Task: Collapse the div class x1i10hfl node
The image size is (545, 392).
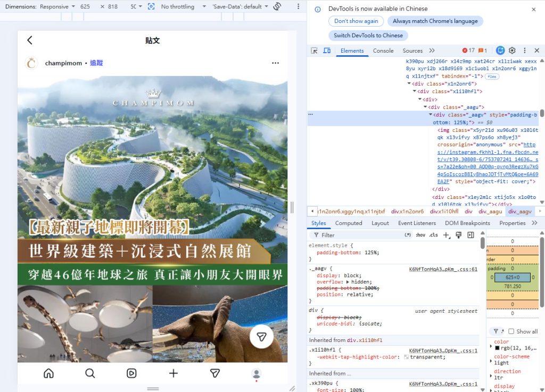Action: point(414,91)
